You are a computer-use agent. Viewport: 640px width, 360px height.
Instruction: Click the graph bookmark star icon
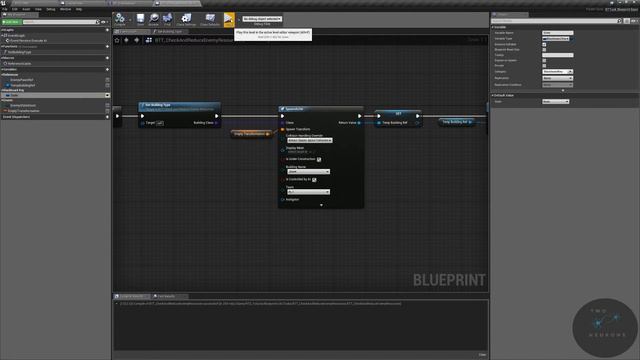(117, 40)
